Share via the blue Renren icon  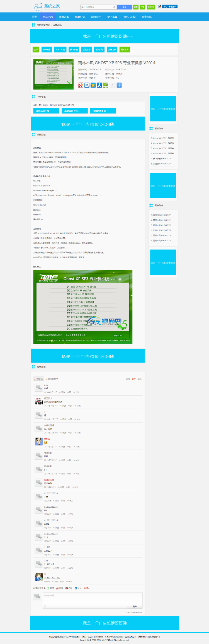[x=99, y=85]
